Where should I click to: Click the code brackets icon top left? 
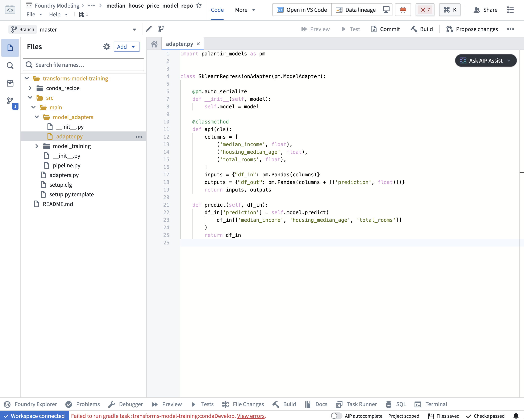tap(10, 10)
